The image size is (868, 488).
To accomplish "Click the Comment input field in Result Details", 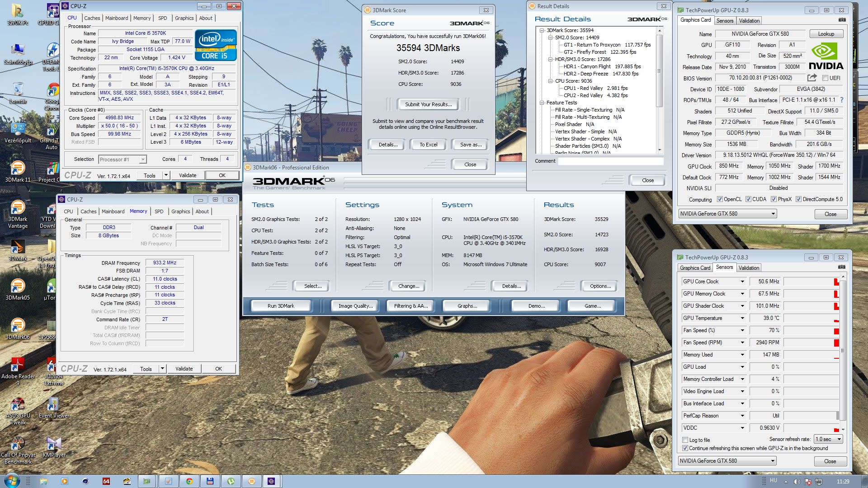I will (x=611, y=161).
